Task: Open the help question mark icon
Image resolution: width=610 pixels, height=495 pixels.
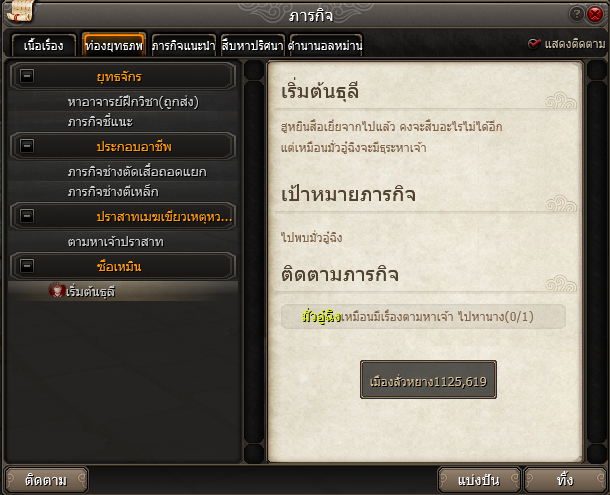Action: (576, 14)
